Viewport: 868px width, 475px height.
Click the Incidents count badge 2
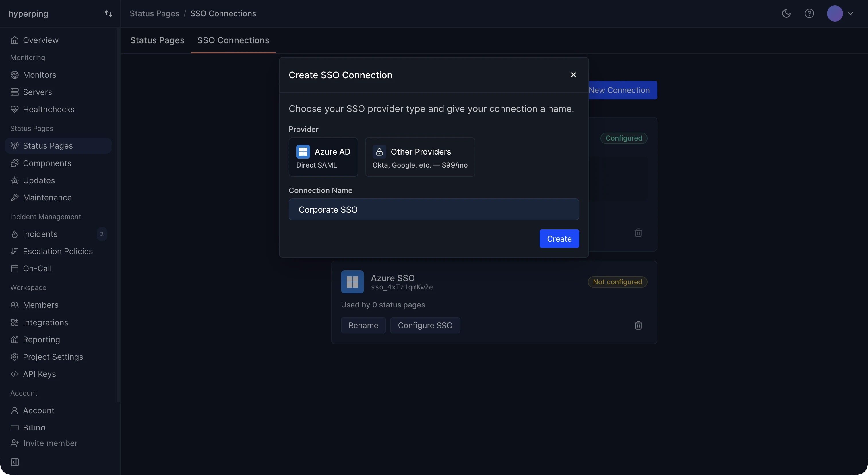(102, 234)
